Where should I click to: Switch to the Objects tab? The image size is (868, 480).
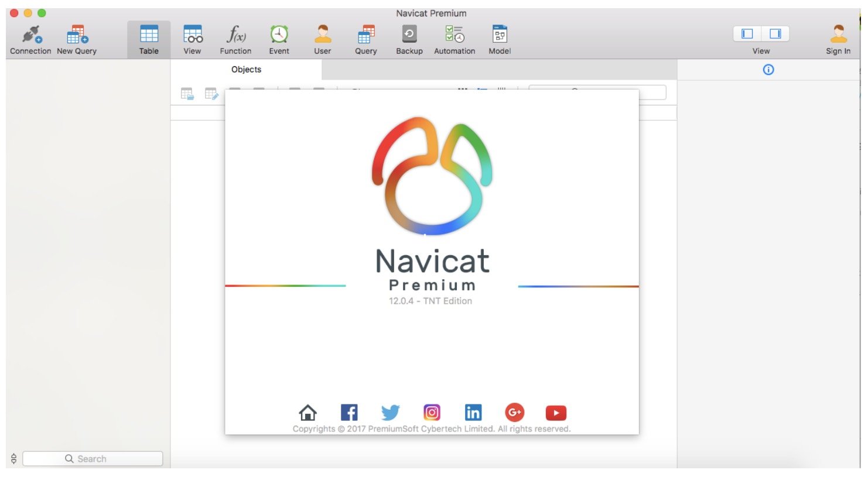pos(246,69)
